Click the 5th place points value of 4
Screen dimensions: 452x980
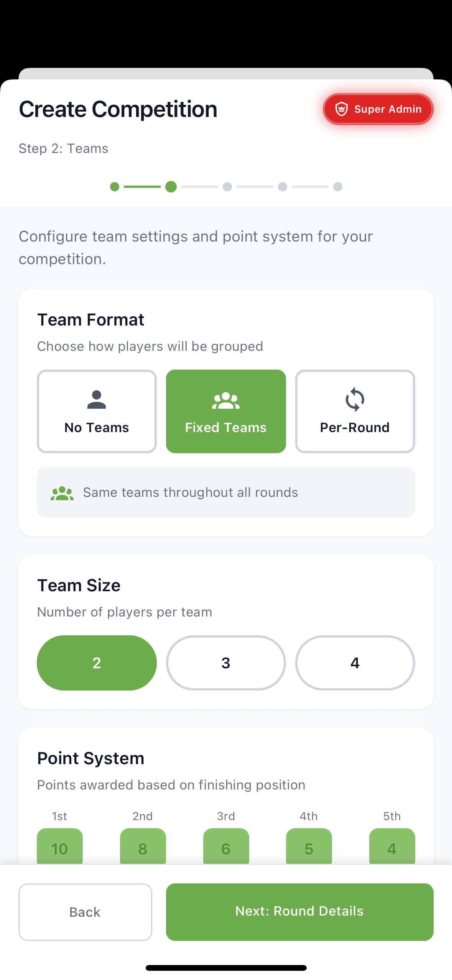click(x=392, y=848)
